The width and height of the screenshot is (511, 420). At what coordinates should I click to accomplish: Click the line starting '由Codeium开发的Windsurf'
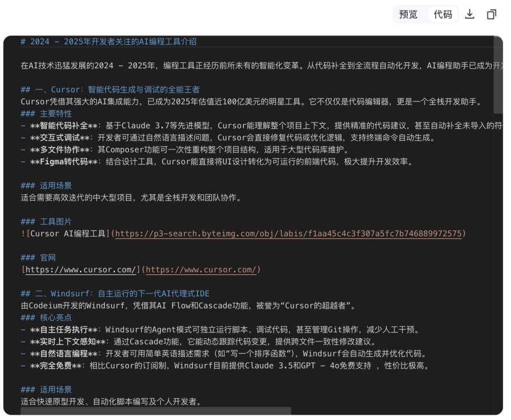[188, 306]
